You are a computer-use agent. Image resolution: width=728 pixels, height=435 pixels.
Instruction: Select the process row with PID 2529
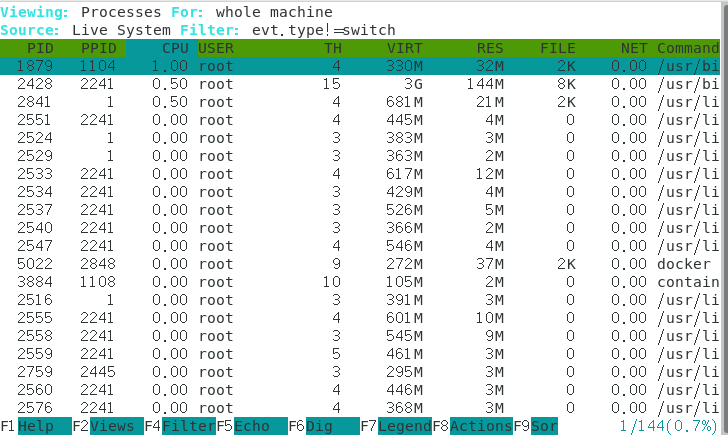pos(360,156)
